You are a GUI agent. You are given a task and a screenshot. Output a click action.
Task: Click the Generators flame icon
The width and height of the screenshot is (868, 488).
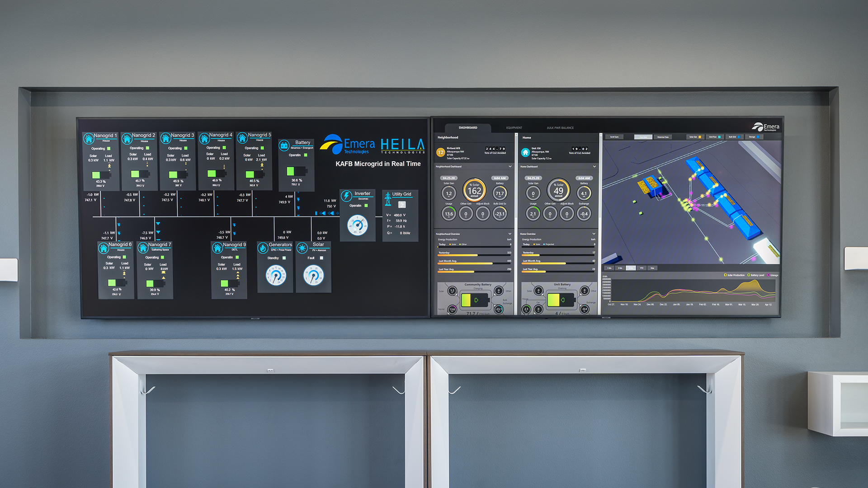pos(263,248)
